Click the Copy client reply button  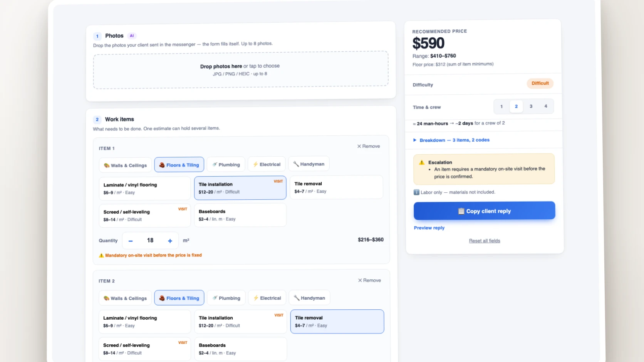(x=485, y=211)
